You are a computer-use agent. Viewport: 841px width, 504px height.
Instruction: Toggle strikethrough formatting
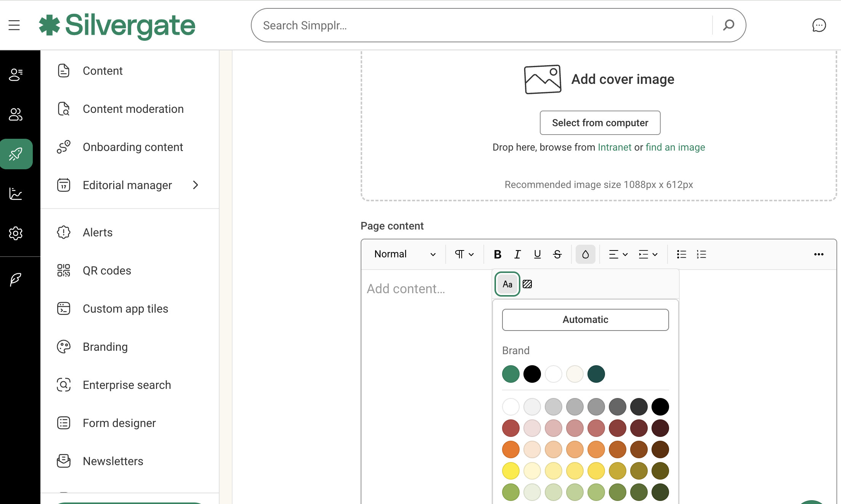pos(557,254)
